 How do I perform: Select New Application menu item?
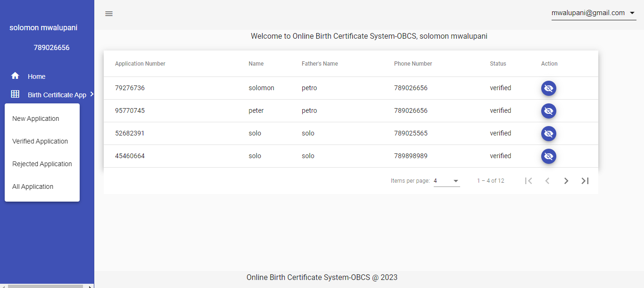point(42,119)
